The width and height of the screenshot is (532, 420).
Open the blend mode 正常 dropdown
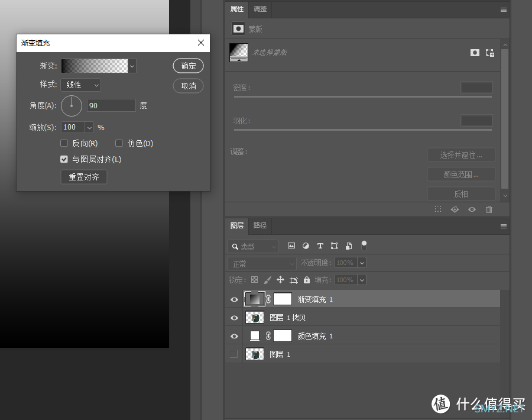tap(262, 263)
